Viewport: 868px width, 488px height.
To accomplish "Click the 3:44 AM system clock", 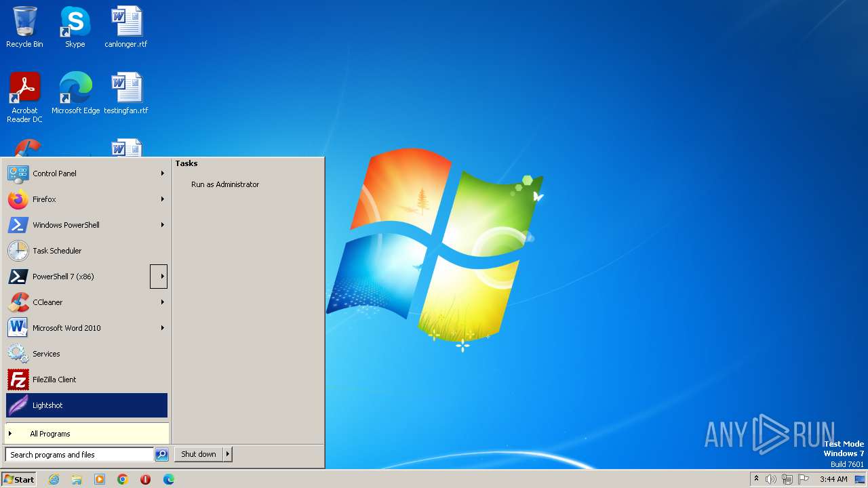I will pos(833,479).
